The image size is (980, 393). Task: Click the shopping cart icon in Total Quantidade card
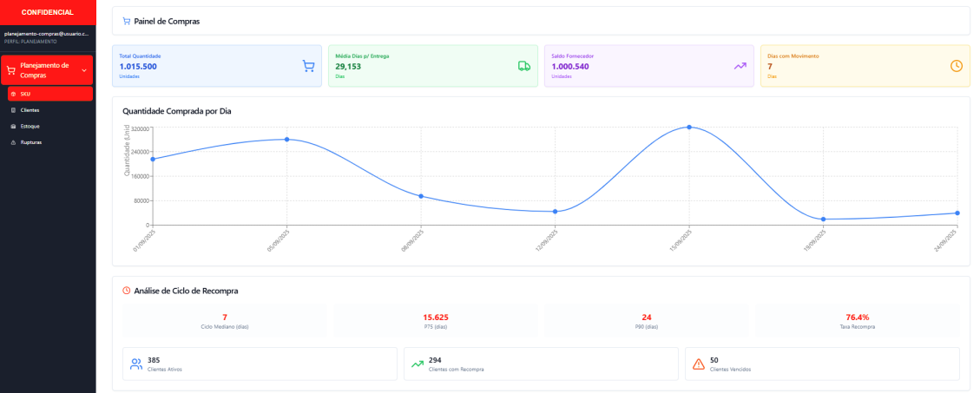(308, 66)
